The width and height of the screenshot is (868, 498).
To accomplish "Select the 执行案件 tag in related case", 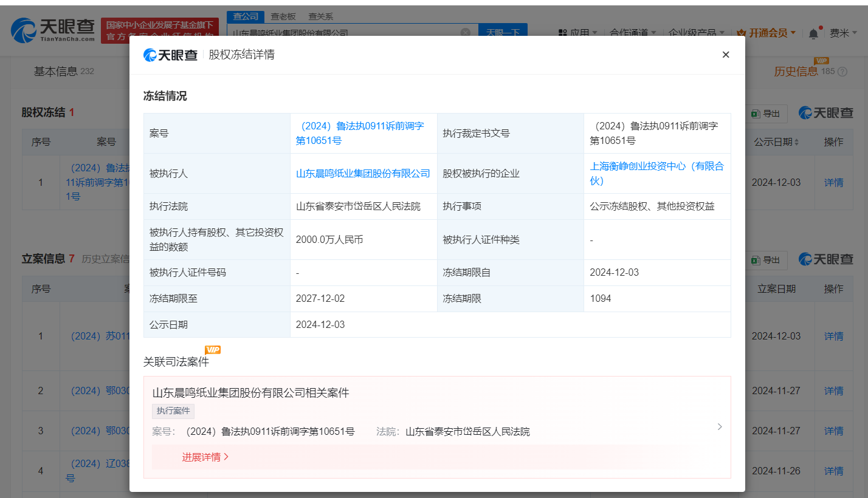I will point(173,411).
